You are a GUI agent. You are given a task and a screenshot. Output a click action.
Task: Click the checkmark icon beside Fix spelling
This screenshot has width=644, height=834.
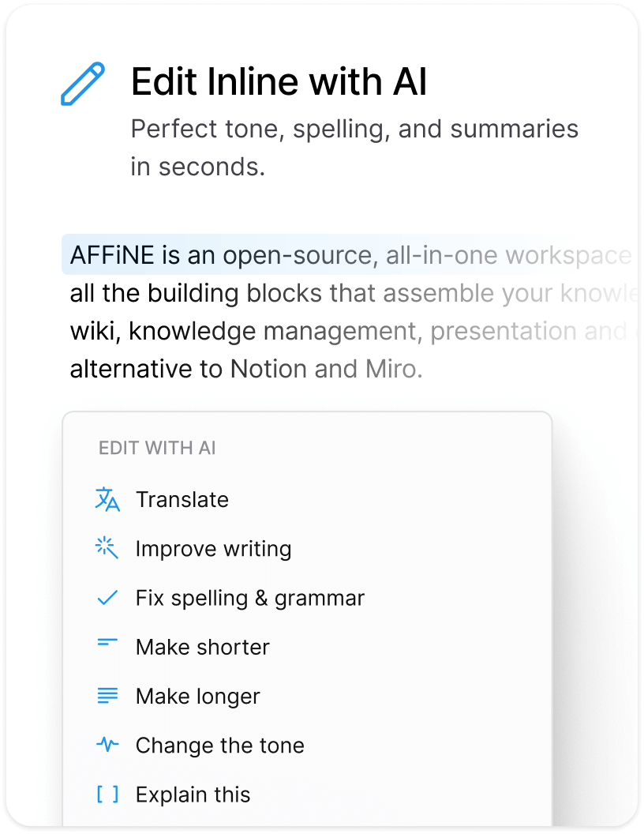pyautogui.click(x=108, y=598)
